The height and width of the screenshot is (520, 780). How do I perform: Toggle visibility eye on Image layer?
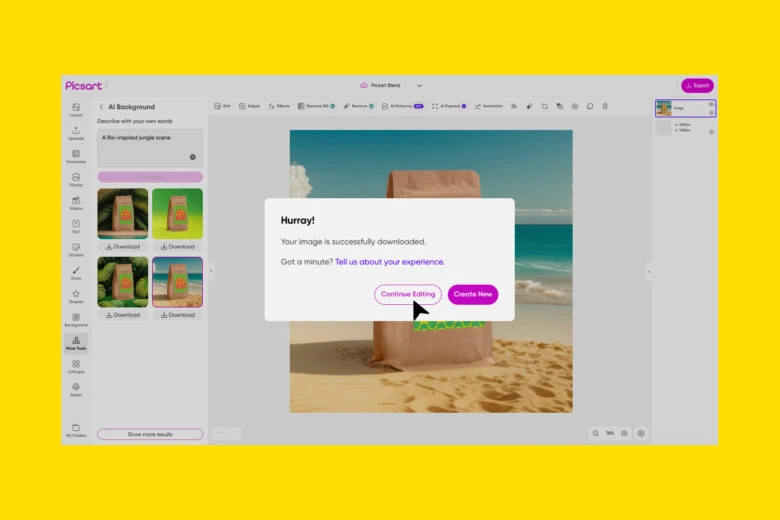pyautogui.click(x=711, y=104)
